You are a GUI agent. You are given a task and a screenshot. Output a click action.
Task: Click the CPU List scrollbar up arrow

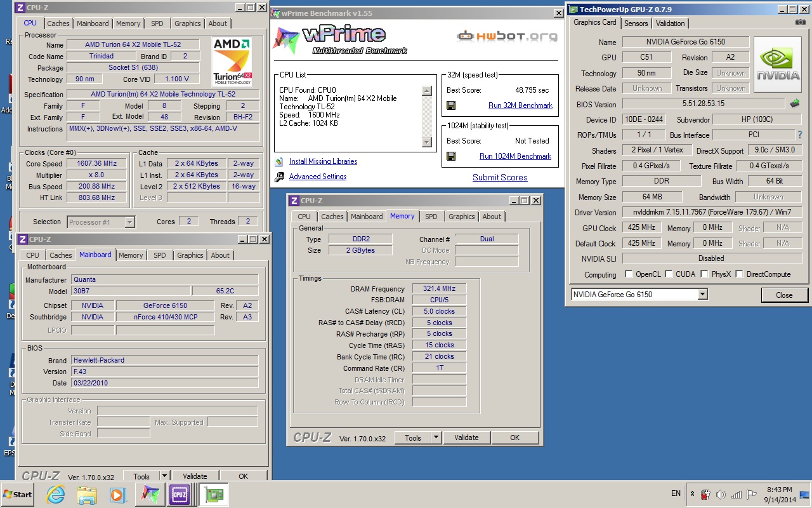pyautogui.click(x=427, y=91)
